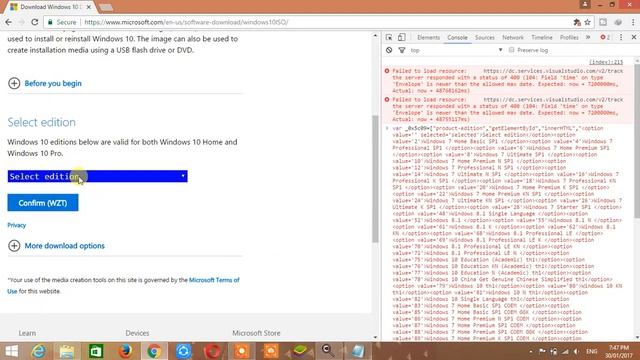The width and height of the screenshot is (640, 360).
Task: Clear the console with the ban icon
Action: point(389,50)
